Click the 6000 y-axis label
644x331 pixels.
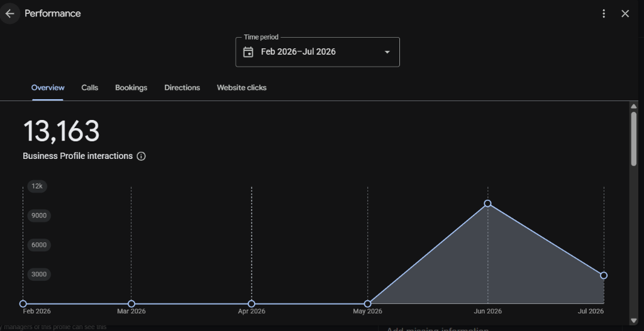[x=39, y=245]
